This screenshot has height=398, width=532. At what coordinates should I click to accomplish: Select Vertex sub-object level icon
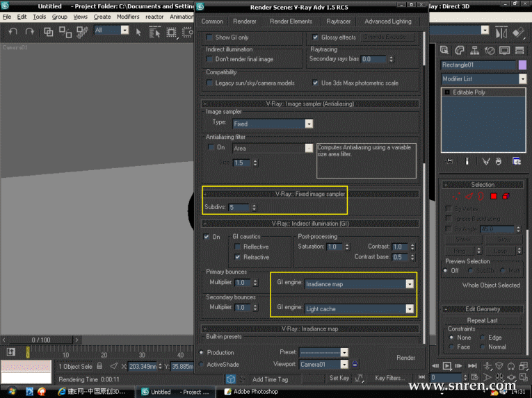pyautogui.click(x=456, y=197)
